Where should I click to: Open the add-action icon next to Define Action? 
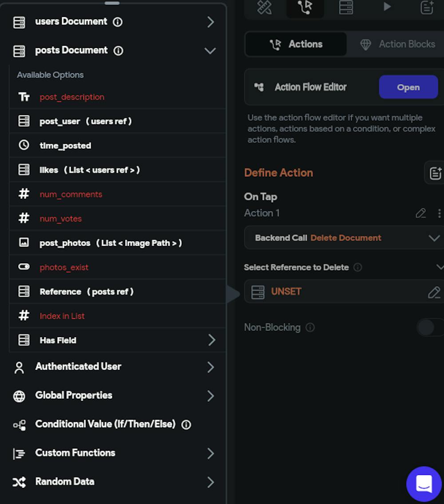434,172
